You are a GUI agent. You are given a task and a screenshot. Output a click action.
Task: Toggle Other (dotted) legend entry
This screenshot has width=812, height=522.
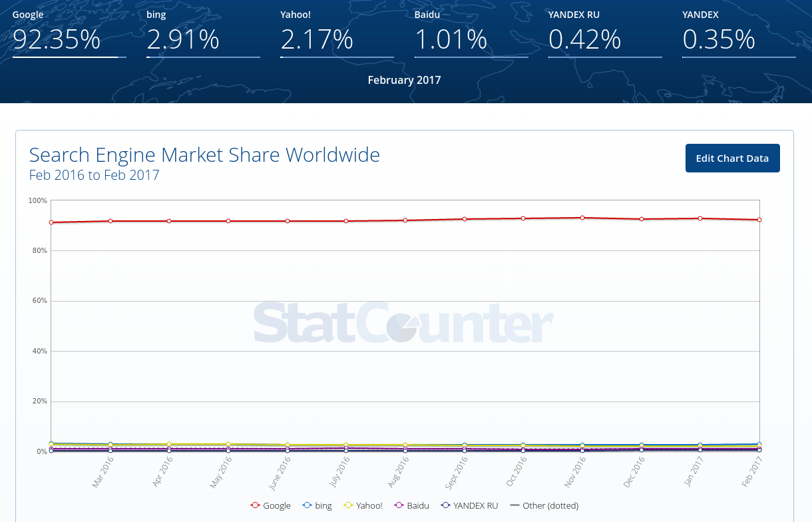click(544, 505)
